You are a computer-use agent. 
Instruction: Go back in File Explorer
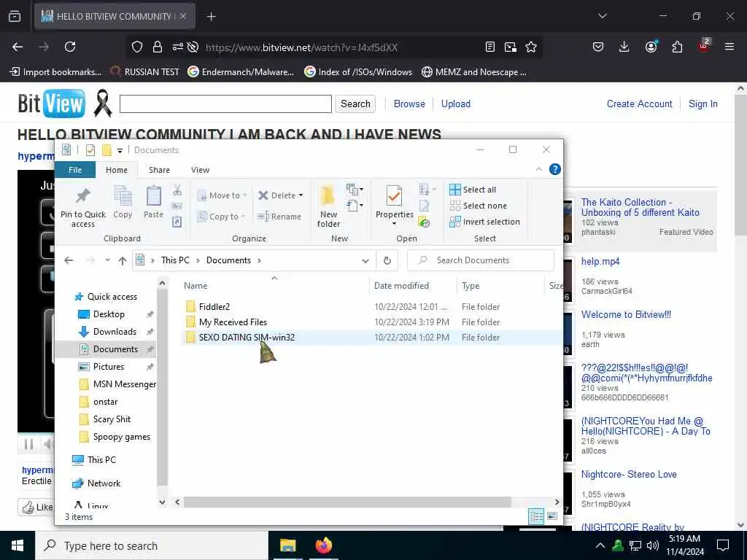point(69,260)
